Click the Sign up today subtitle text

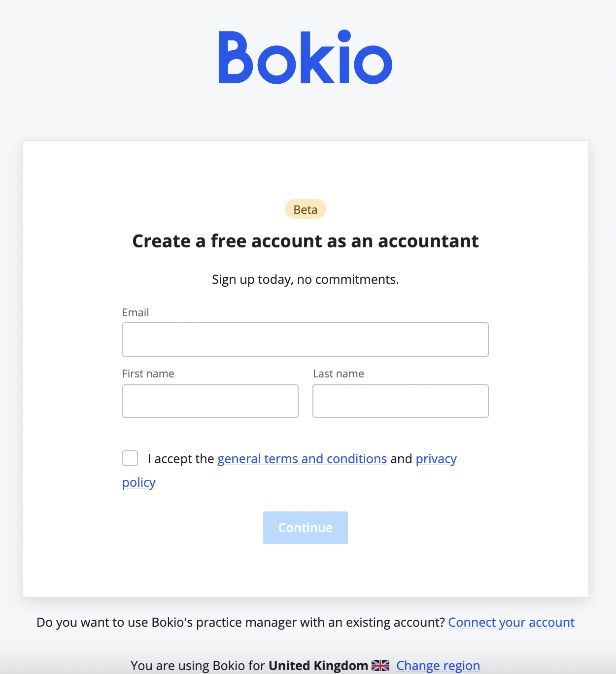[305, 279]
